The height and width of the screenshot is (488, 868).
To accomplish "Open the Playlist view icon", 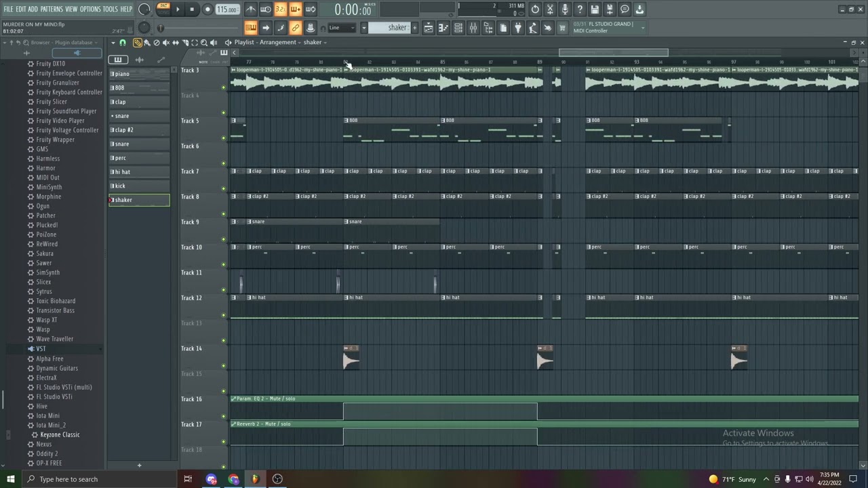I will [x=429, y=28].
